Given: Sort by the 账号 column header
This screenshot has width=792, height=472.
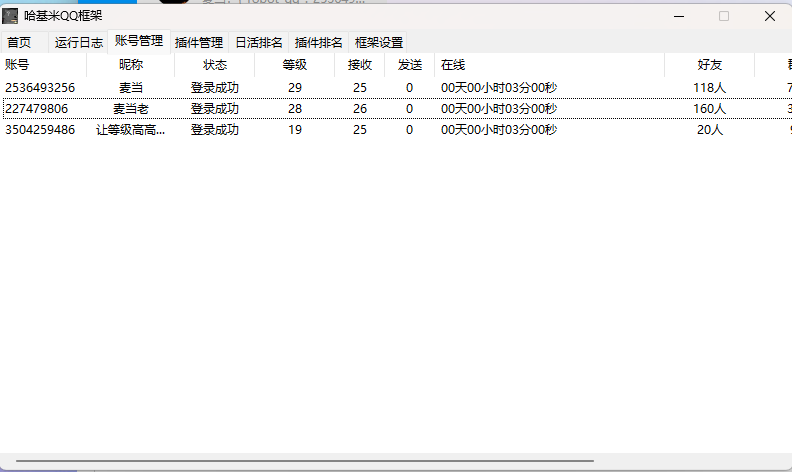Looking at the screenshot, I should 18,65.
